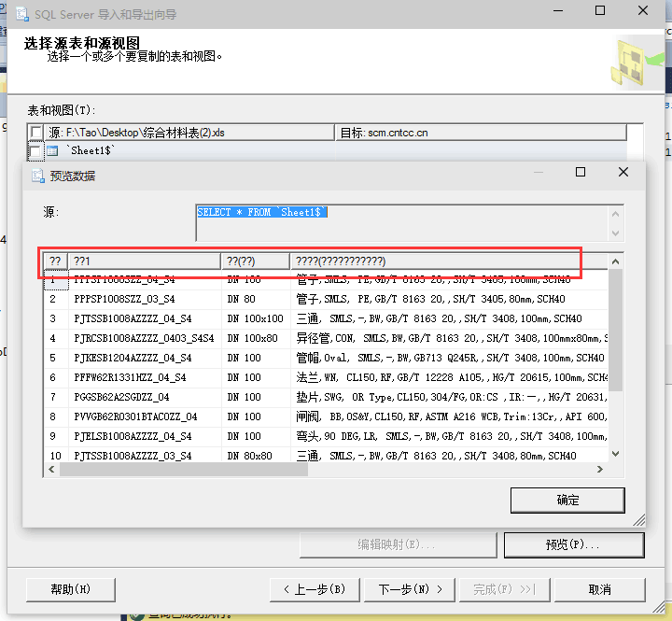Click the 法兰 description cell
The height and width of the screenshot is (621, 672).
point(449,377)
